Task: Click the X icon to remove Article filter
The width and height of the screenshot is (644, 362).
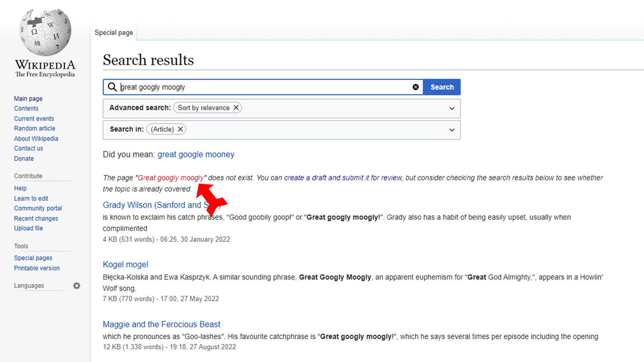Action: 180,129
